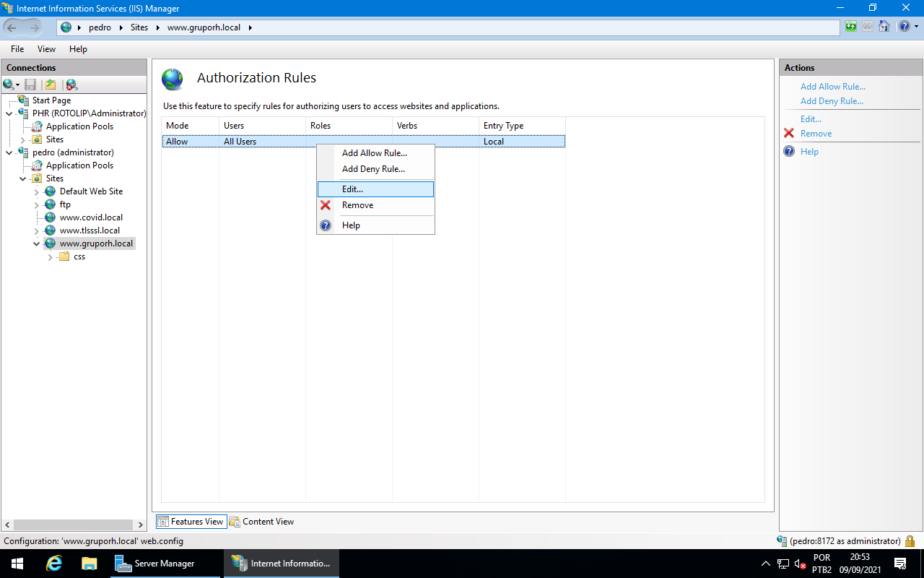Click Add Allow Rule... in Actions pane

coord(832,87)
